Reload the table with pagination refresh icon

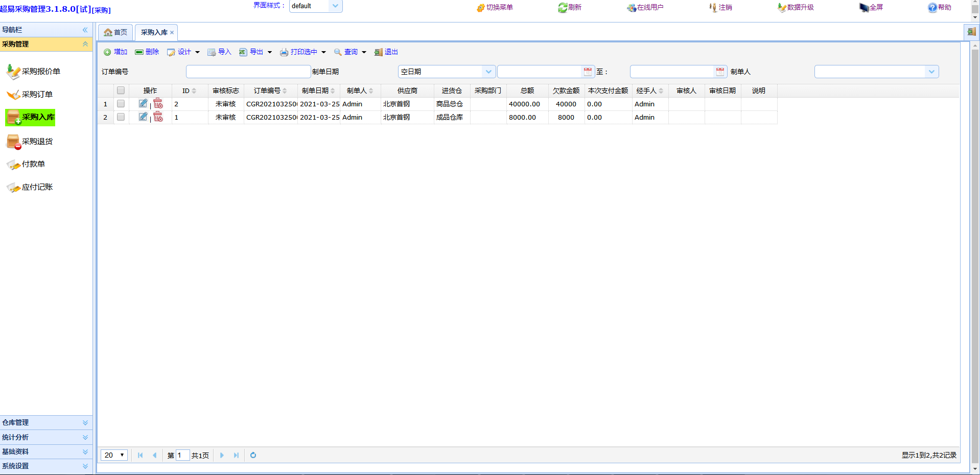[x=253, y=455]
